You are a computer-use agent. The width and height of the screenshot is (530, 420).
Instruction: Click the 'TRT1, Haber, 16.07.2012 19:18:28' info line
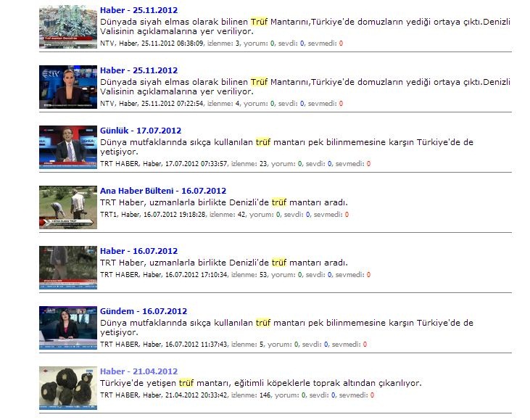153,215
